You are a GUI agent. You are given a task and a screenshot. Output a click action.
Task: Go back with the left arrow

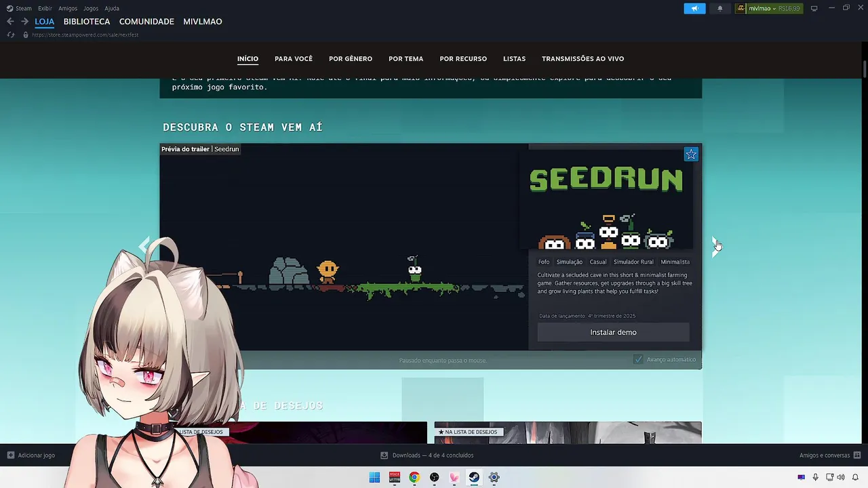[x=10, y=22]
